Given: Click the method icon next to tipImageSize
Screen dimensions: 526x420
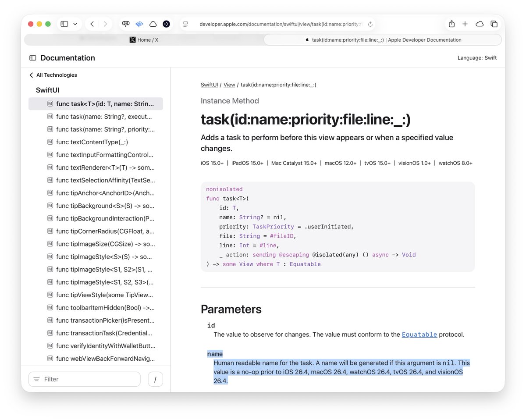Looking at the screenshot, I should point(50,244).
